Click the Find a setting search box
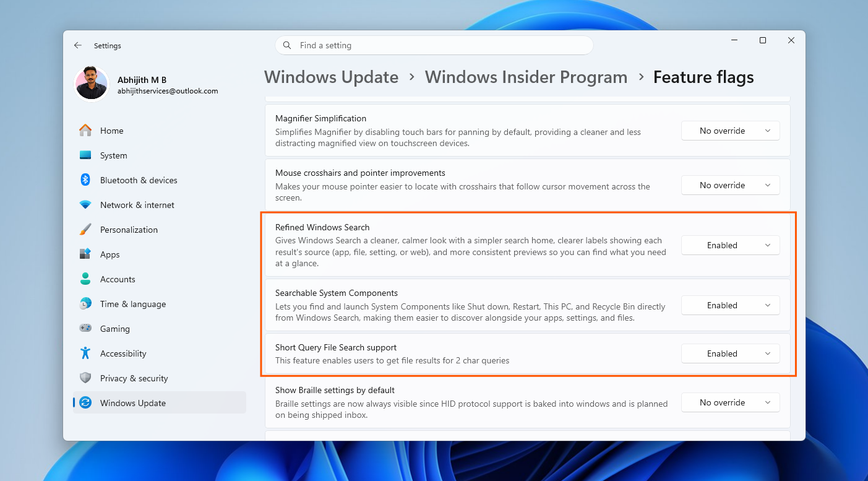The height and width of the screenshot is (481, 868). click(434, 45)
